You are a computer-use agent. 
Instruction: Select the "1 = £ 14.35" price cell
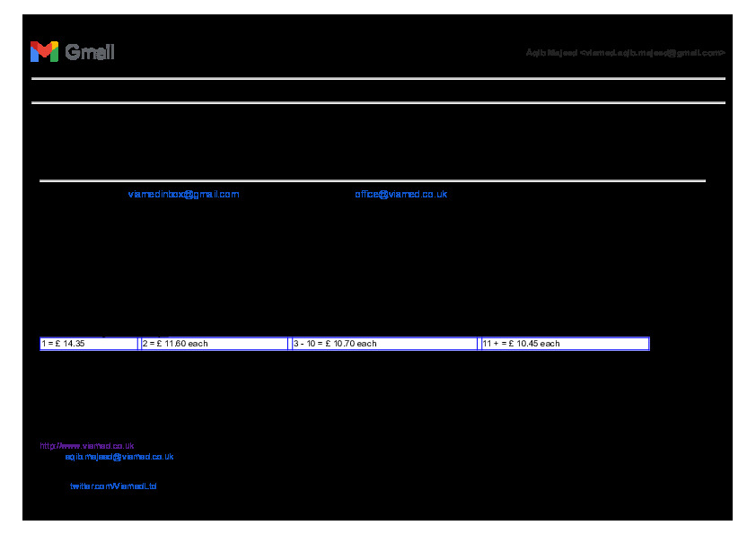(88, 344)
